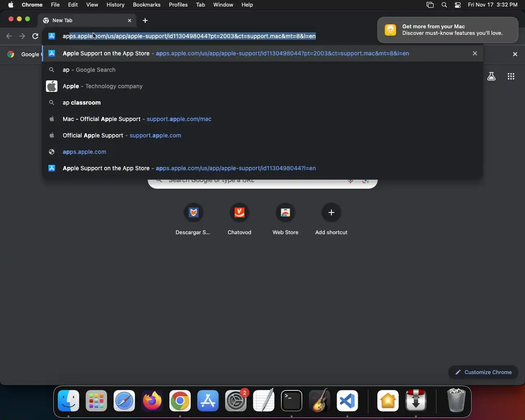Dismiss the bar with the X below the notification

[x=515, y=54]
